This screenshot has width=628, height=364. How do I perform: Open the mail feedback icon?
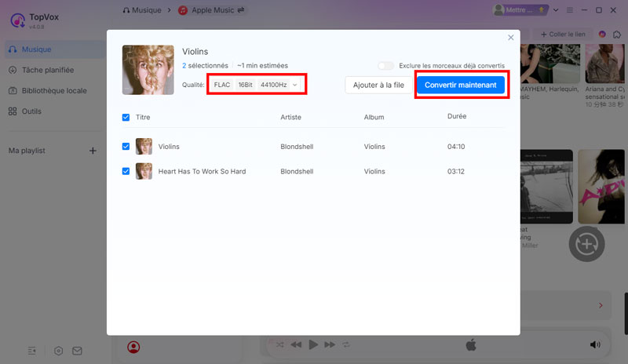click(x=77, y=351)
